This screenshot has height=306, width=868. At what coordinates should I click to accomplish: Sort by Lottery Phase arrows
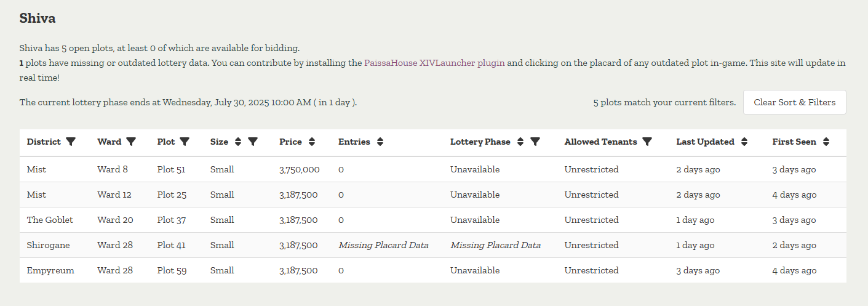[520, 142]
